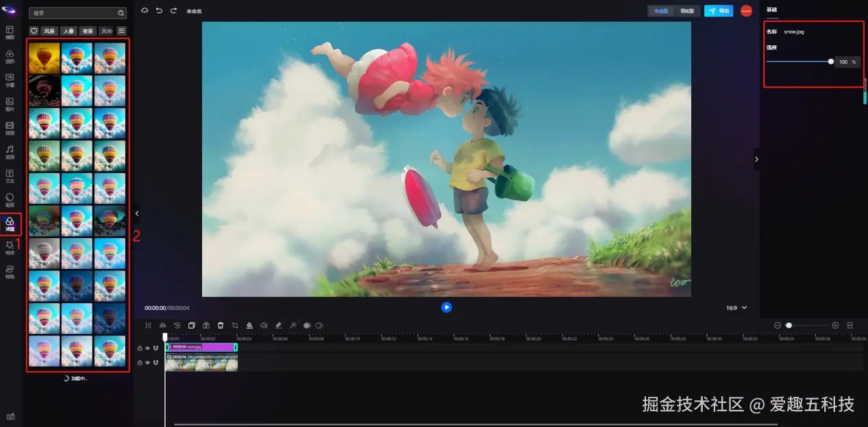Click the magic wand tool in timeline toolbar

(293, 326)
